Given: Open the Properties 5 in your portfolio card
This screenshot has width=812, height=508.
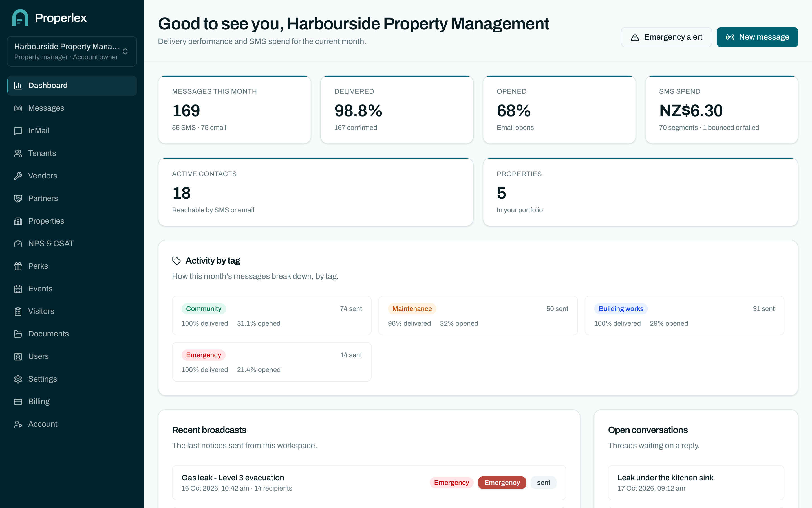Looking at the screenshot, I should coord(640,192).
